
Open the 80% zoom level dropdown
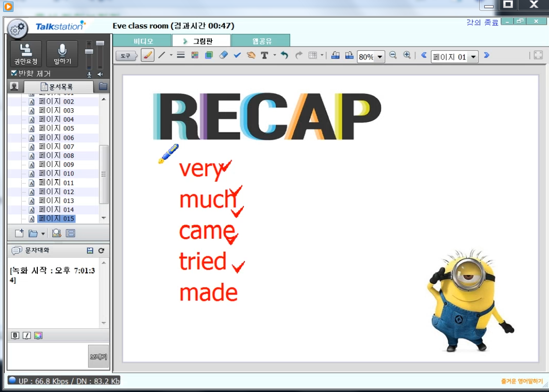point(380,57)
